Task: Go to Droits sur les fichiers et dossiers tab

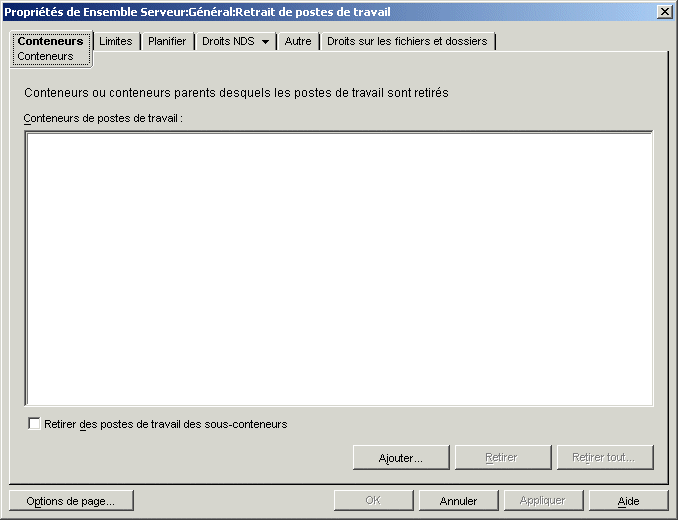Action: point(407,41)
